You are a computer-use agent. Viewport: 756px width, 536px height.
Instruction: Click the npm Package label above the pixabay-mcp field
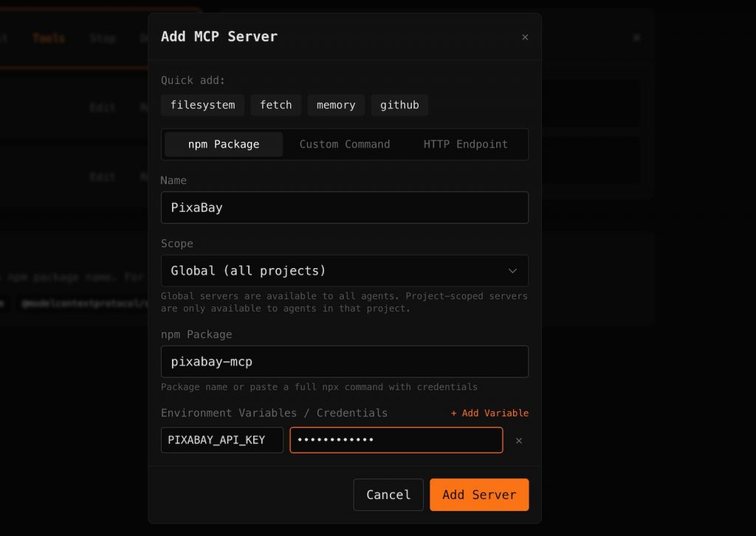tap(196, 334)
